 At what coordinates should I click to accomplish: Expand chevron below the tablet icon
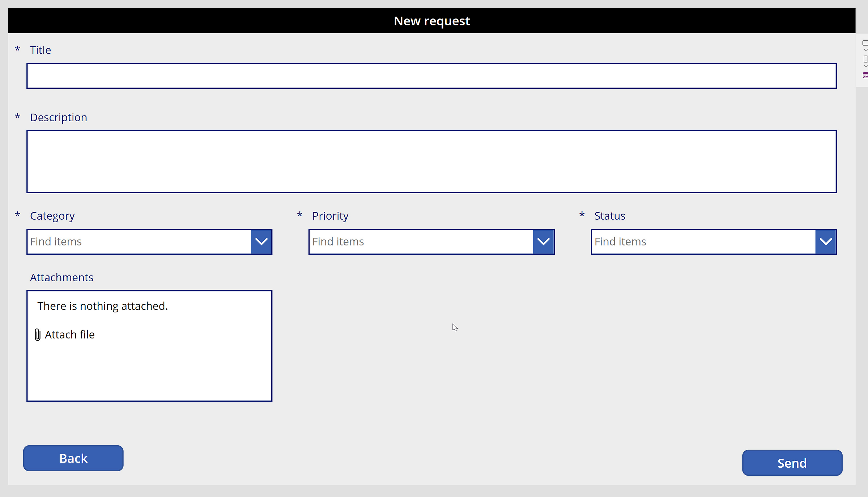coord(865,50)
